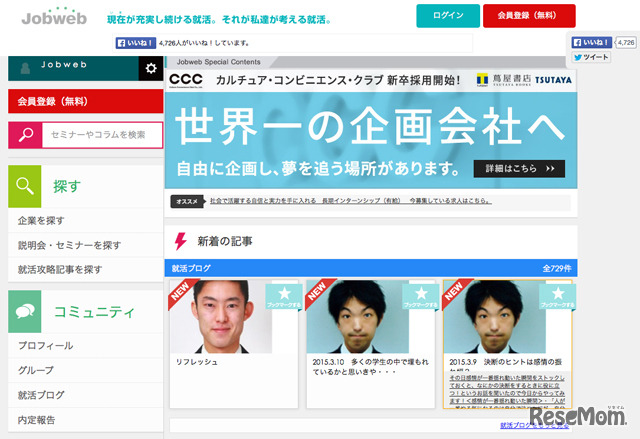Open the 2015.3.10 blog post thumbnail
Image resolution: width=640 pixels, height=439 pixels.
(x=358, y=317)
